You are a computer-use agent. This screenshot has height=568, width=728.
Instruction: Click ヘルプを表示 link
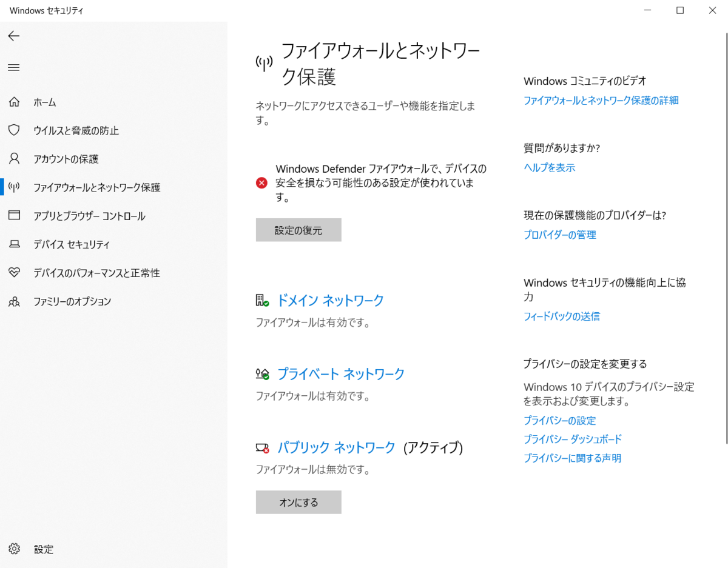[550, 168]
